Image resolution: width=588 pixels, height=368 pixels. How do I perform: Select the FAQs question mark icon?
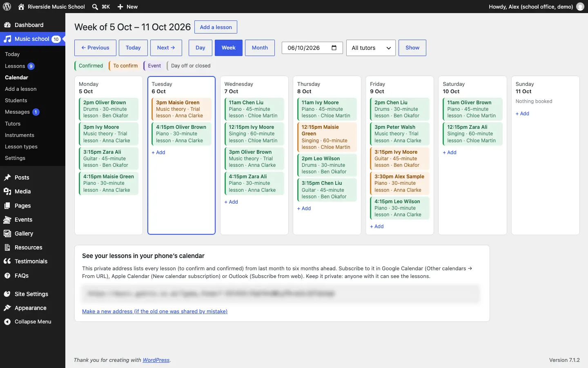(7, 276)
